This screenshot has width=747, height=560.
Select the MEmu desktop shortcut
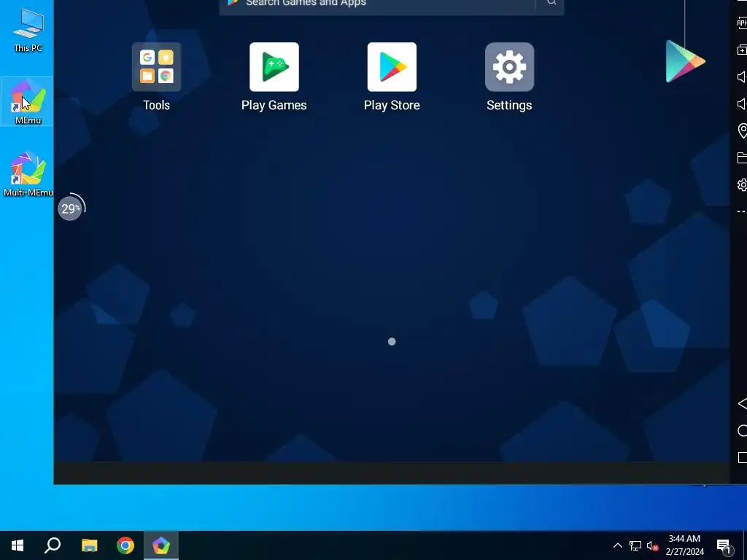[28, 101]
